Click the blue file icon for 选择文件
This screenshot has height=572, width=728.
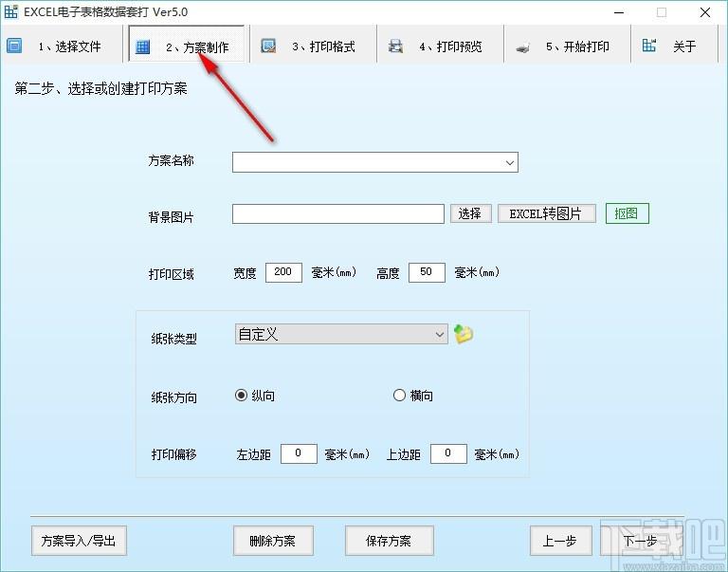point(14,46)
